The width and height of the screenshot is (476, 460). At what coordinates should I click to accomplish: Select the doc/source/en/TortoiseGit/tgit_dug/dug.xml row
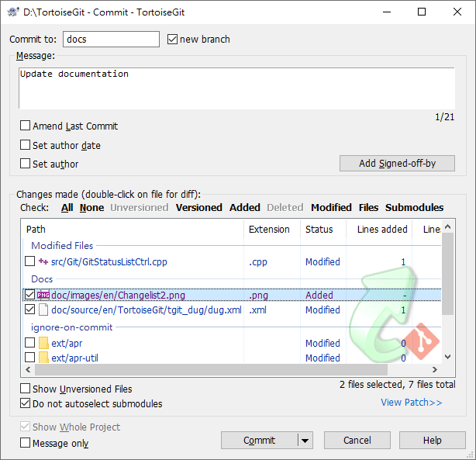233,310
